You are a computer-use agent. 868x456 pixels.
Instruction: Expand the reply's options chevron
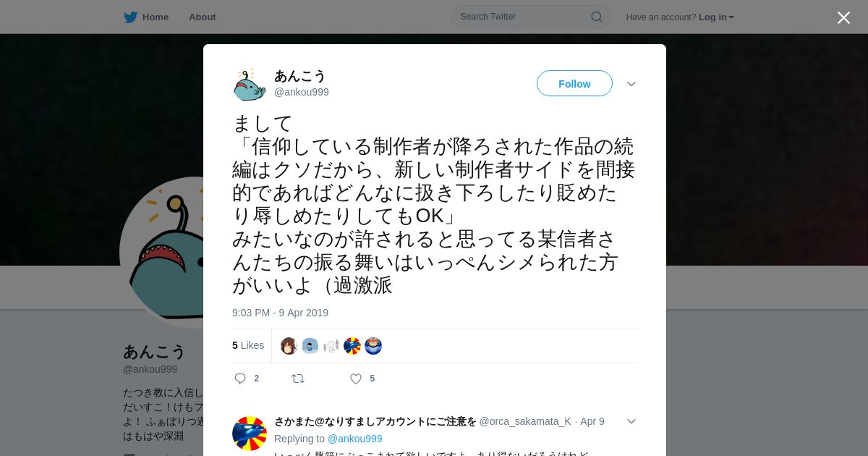(x=631, y=421)
